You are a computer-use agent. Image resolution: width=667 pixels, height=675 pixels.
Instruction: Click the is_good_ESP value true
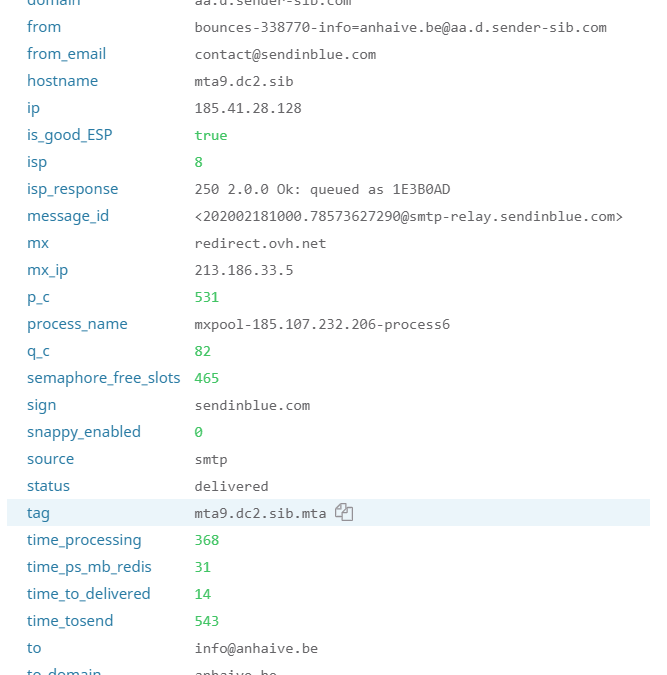[211, 136]
